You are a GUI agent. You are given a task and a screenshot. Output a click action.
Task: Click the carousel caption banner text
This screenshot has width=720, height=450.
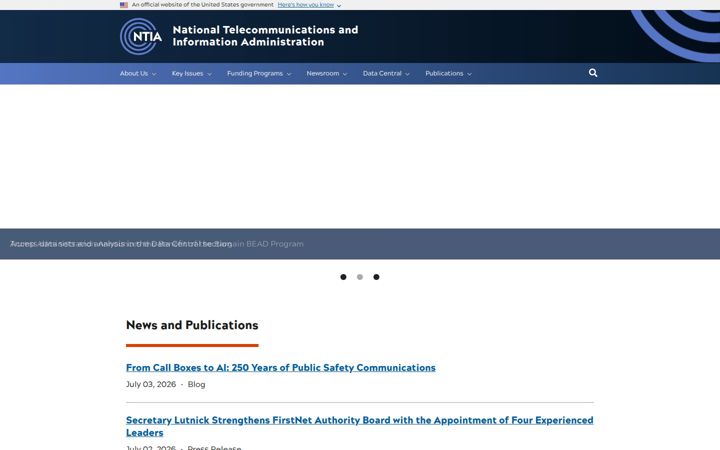(x=157, y=244)
